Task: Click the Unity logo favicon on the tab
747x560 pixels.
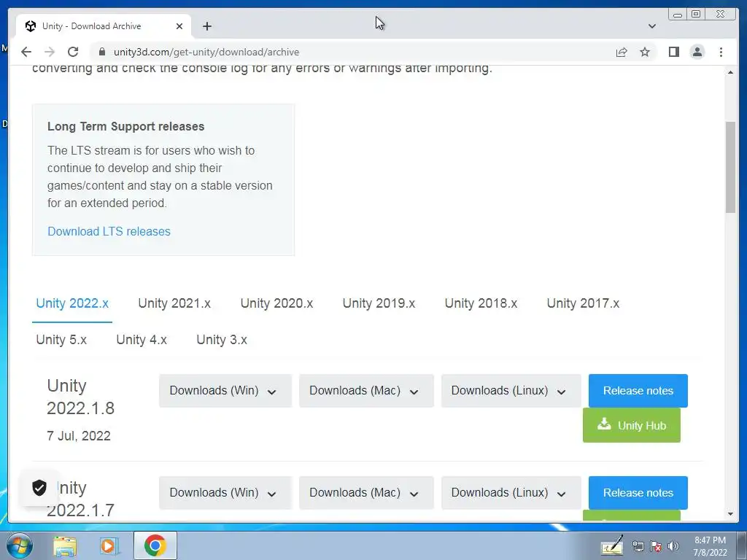Action: click(31, 26)
